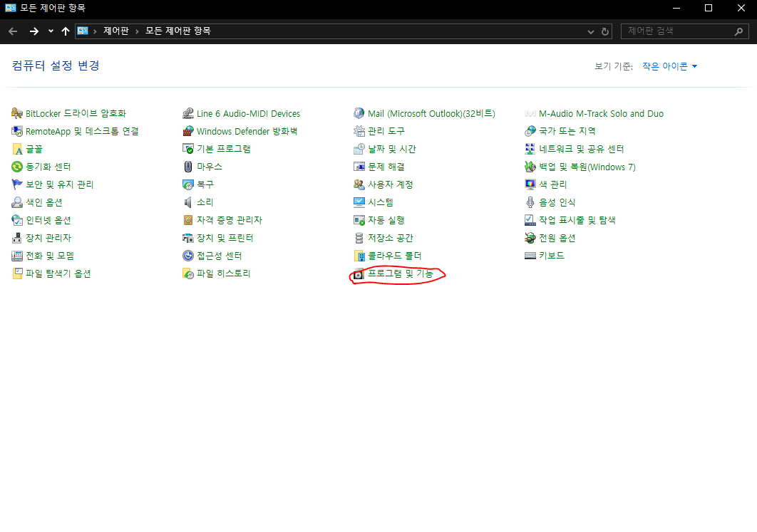757x532 pixels.
Task: Expand the address bar history dropdown
Action: pyautogui.click(x=590, y=31)
